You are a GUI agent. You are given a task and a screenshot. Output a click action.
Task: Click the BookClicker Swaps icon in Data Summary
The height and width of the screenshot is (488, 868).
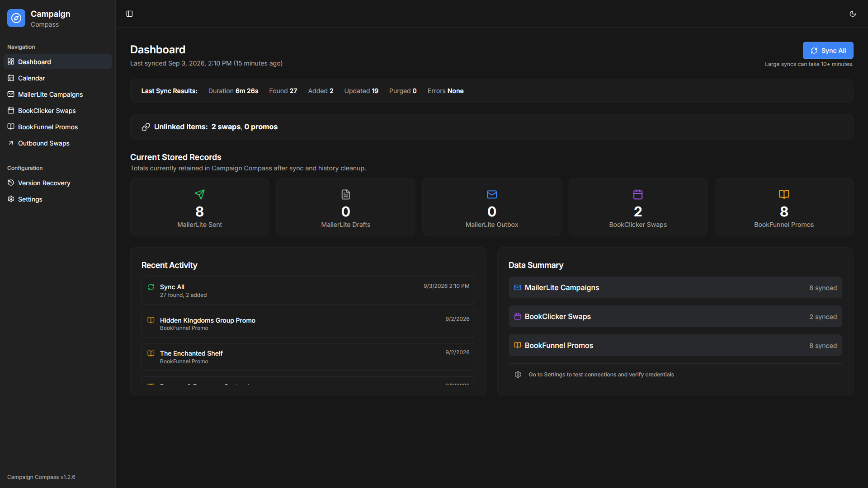coord(518,316)
